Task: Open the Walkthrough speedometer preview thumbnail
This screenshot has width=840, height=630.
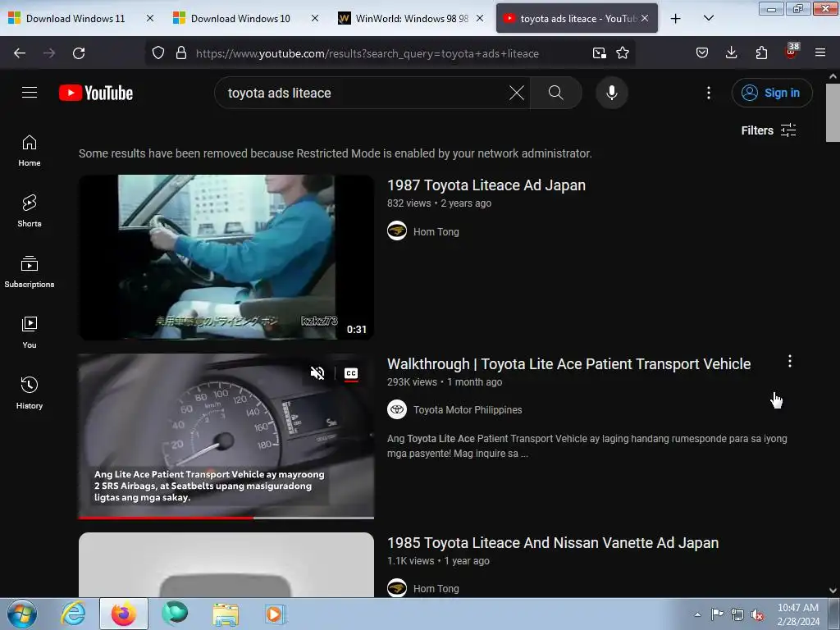Action: 226,435
